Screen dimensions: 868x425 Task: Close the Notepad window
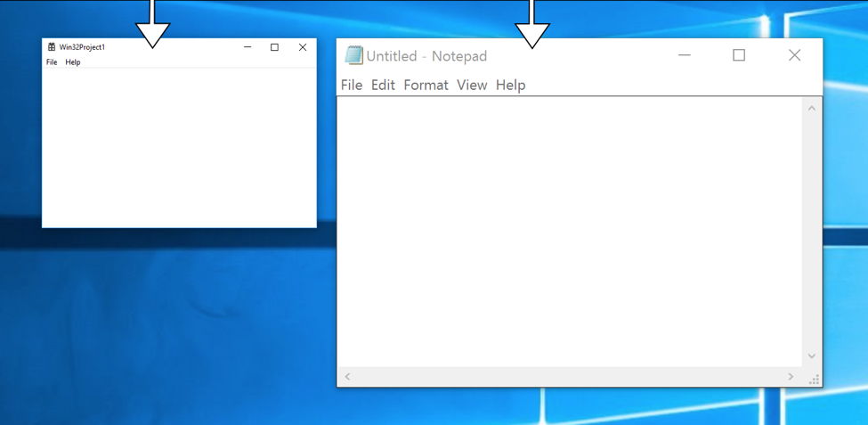coord(794,55)
